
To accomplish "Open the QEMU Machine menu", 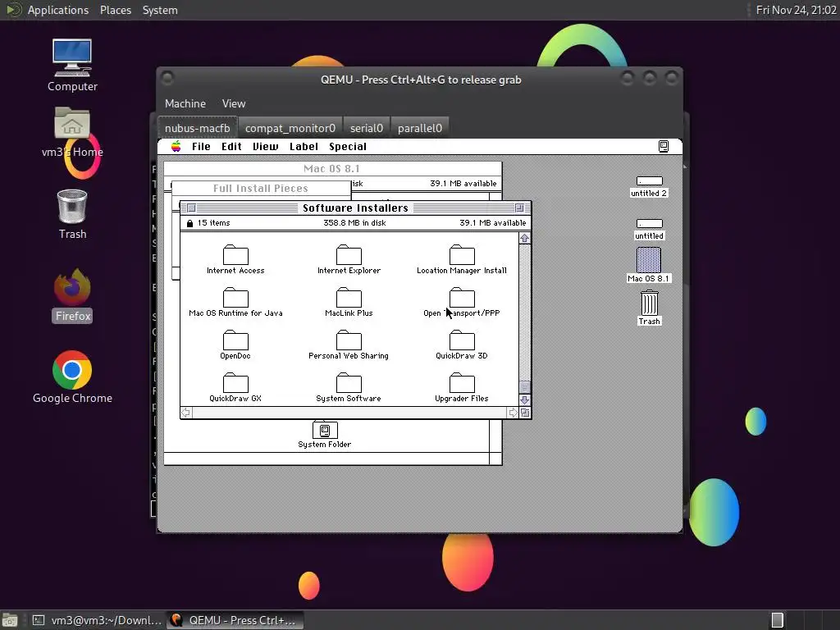I will [x=185, y=103].
